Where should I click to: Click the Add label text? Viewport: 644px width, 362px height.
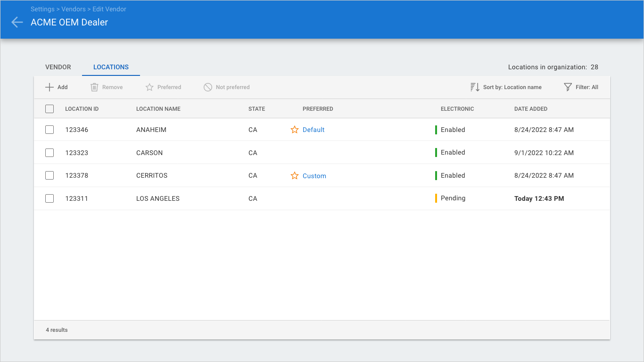pos(63,87)
